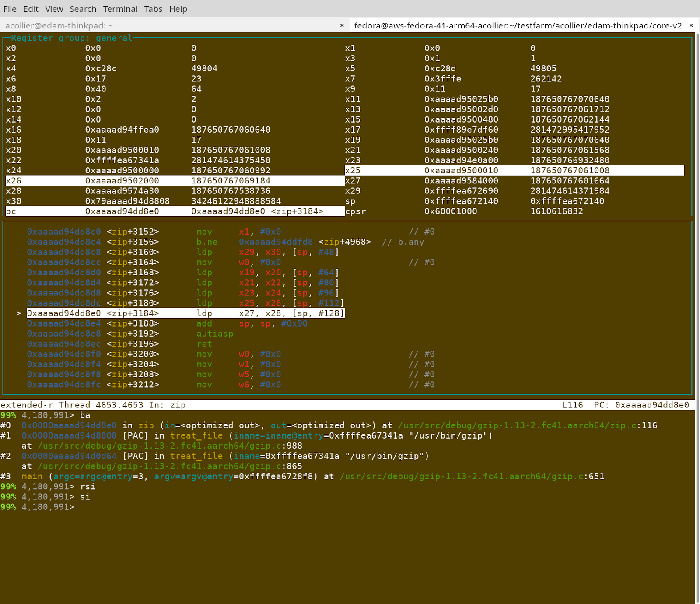Click the 'si' command line
The width and height of the screenshot is (700, 604).
(45, 496)
